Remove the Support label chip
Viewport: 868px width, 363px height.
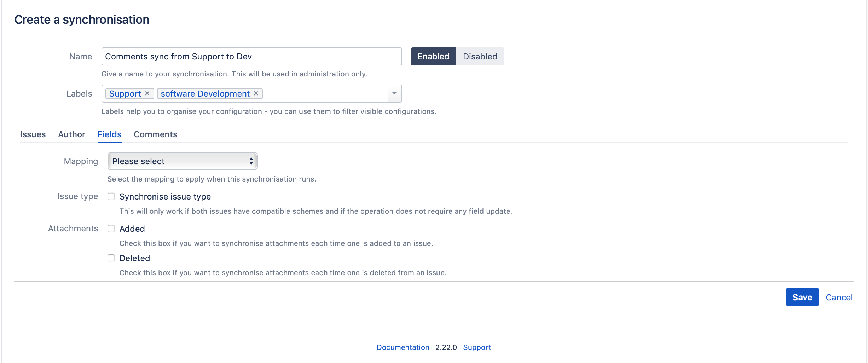(147, 93)
